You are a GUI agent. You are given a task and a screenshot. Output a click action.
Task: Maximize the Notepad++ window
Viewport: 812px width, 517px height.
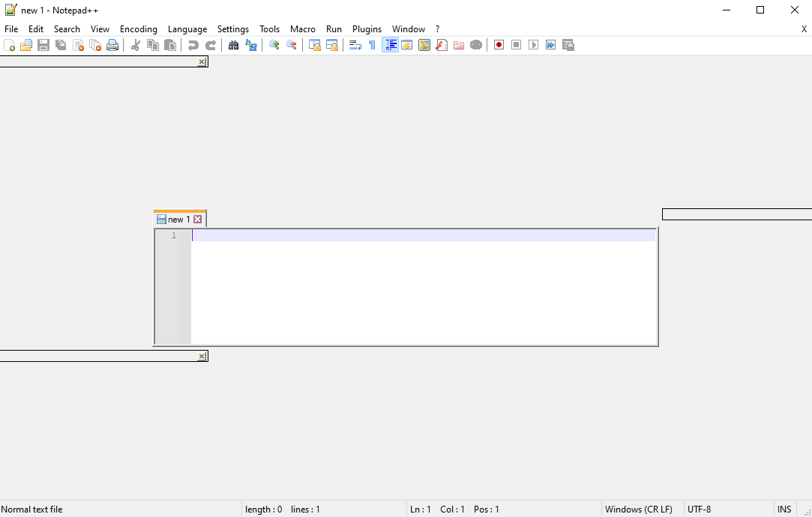click(760, 10)
